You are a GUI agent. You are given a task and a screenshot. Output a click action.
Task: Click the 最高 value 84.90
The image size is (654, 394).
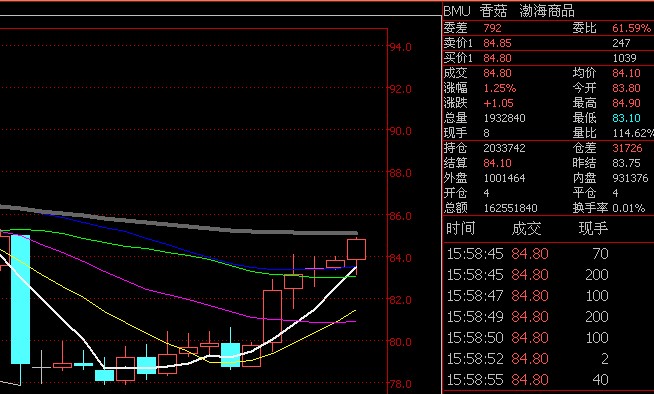tap(626, 103)
